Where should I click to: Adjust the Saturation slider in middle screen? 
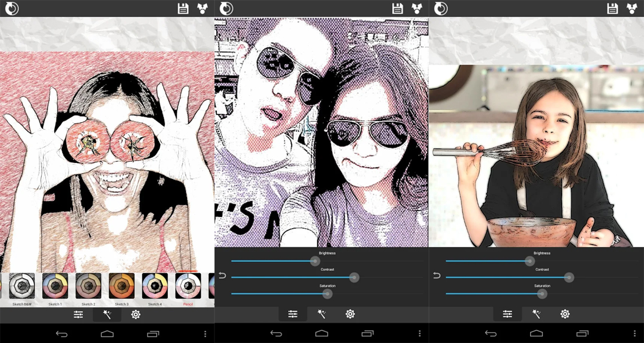tap(327, 294)
